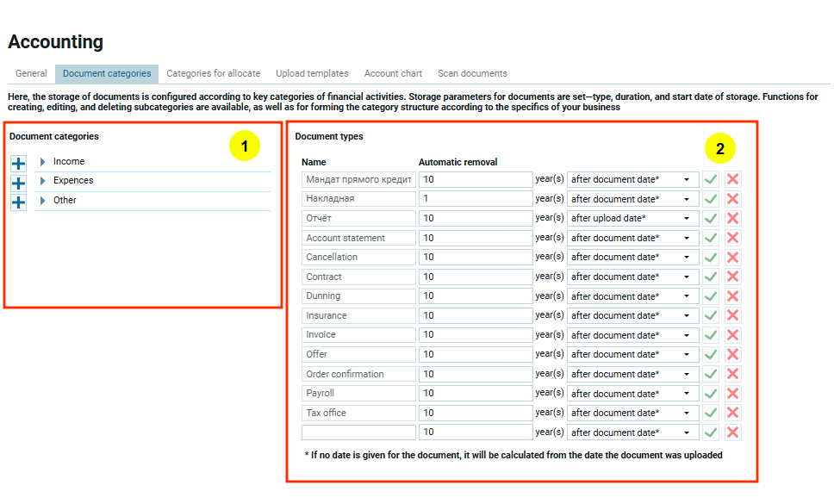834x504 pixels.
Task: Expand the Income category tree arrow
Action: tap(43, 162)
